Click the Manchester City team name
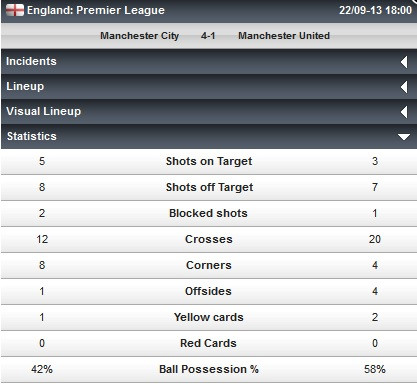The height and width of the screenshot is (384, 417). pyautogui.click(x=140, y=36)
